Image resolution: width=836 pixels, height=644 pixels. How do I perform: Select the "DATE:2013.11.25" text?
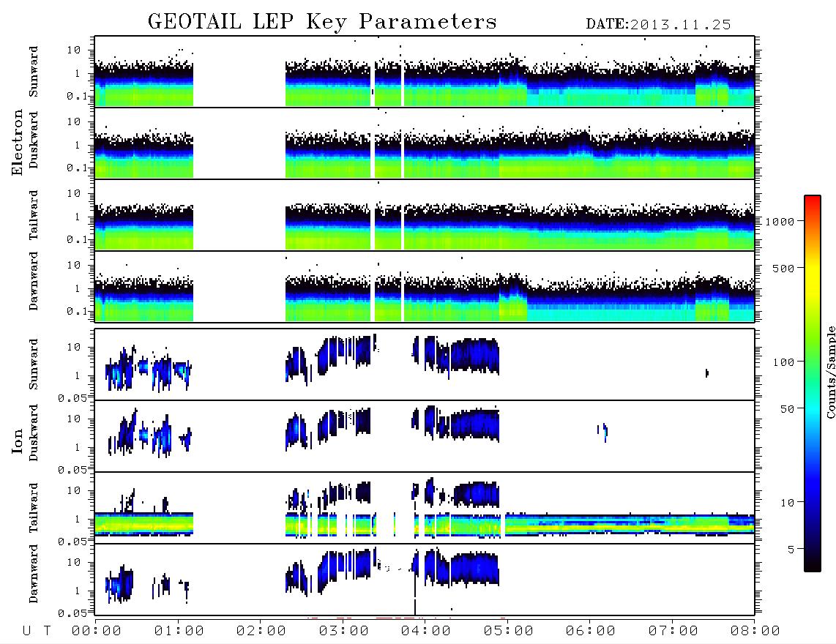click(658, 25)
